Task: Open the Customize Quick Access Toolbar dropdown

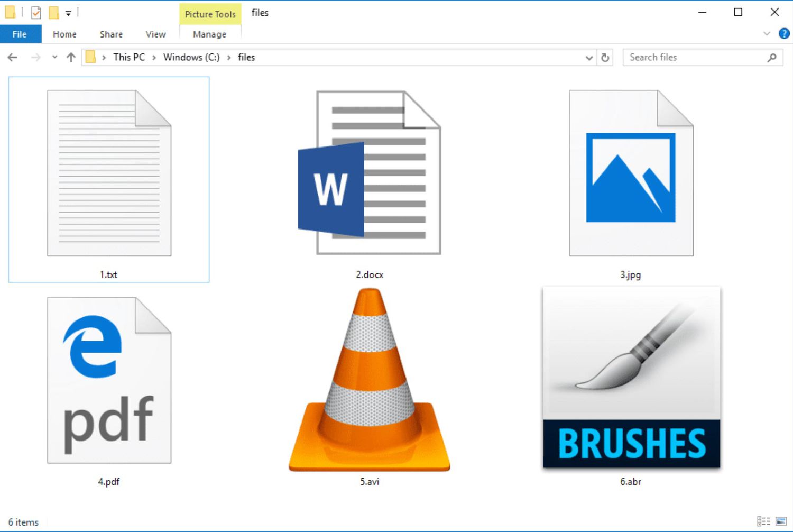Action: point(68,13)
